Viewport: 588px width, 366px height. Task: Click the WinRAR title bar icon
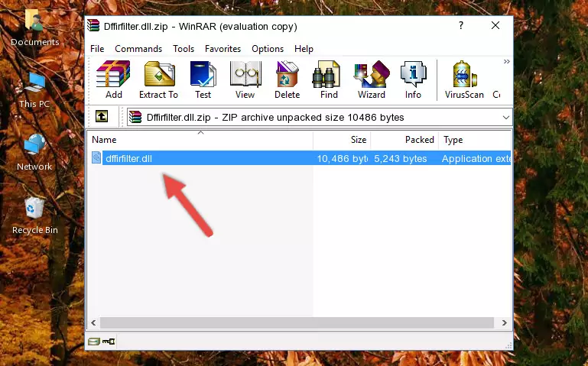(93, 25)
